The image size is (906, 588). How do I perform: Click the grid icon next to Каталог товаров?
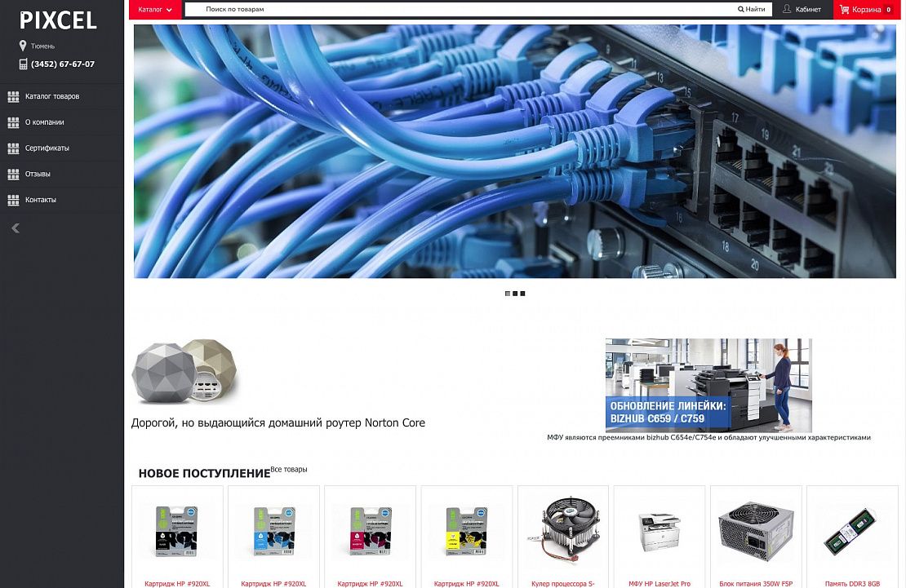(x=13, y=96)
